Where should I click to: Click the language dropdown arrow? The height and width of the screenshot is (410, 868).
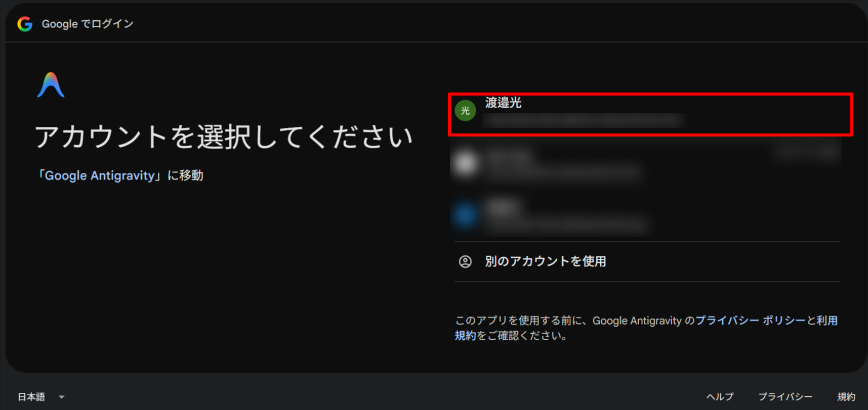[61, 397]
